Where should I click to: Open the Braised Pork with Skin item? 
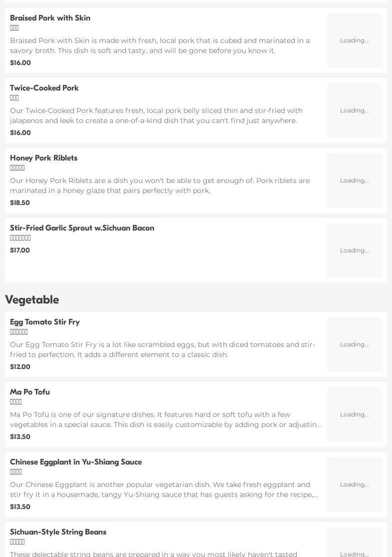(50, 18)
